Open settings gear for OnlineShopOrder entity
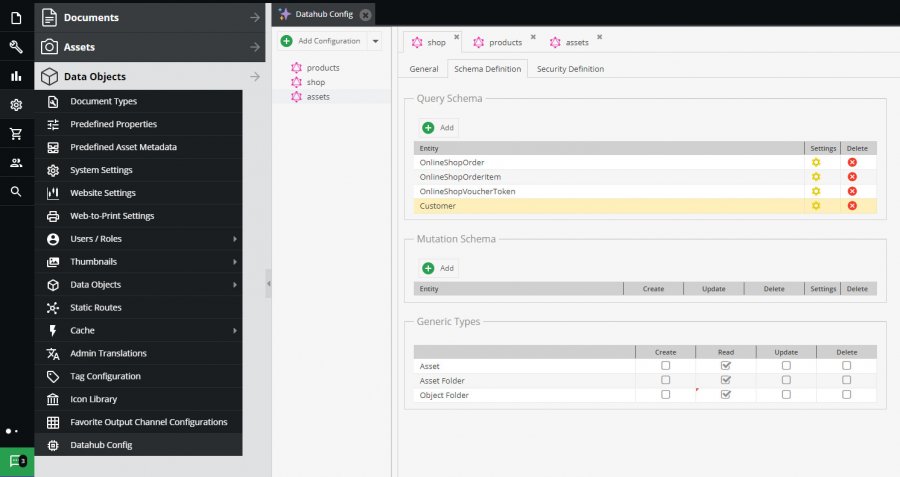 click(x=816, y=162)
